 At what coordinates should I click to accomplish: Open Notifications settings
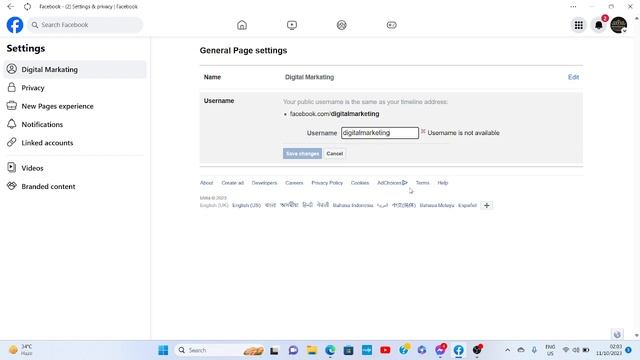[x=75, y=124]
